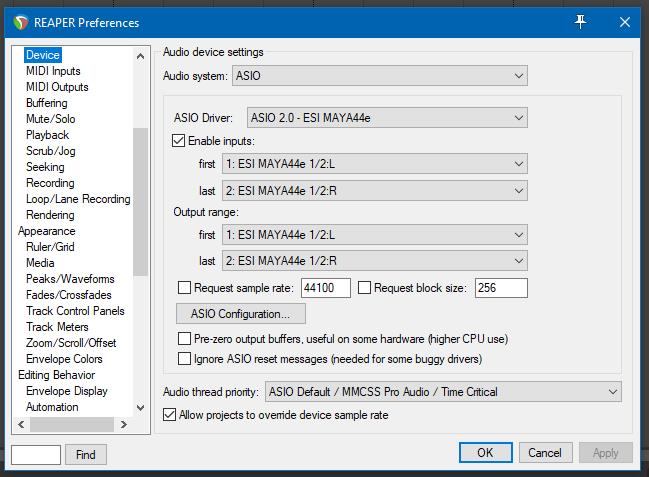Click the Find button
Viewport: 649px width, 477px height.
coord(86,455)
